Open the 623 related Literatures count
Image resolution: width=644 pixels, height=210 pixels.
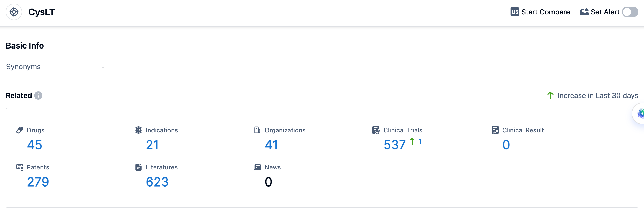157,182
